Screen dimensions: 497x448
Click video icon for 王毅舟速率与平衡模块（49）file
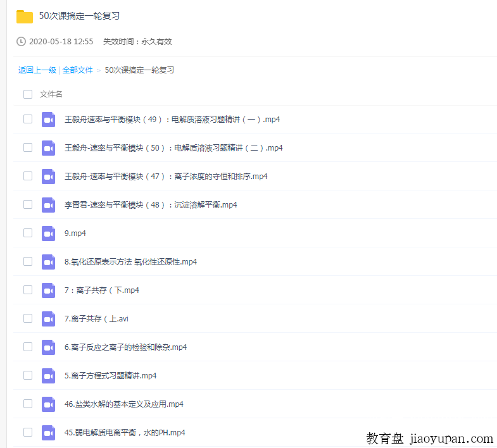point(48,120)
